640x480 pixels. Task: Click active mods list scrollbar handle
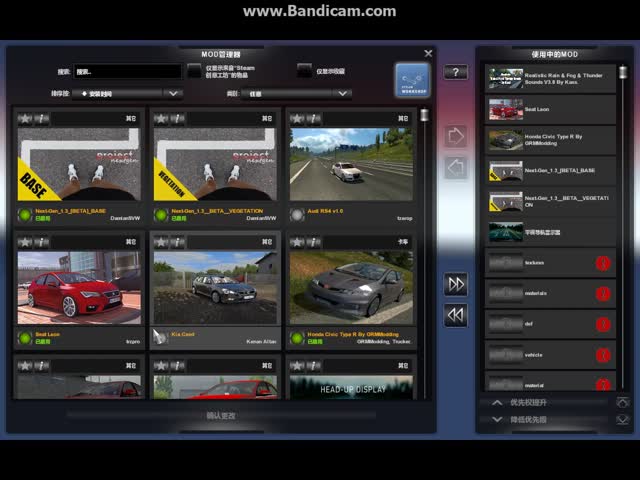click(x=623, y=72)
